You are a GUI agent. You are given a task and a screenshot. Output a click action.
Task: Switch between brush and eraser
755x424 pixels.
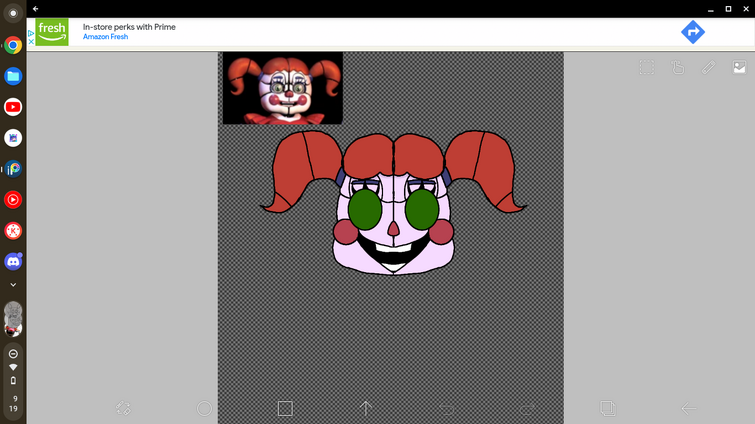[123, 408]
